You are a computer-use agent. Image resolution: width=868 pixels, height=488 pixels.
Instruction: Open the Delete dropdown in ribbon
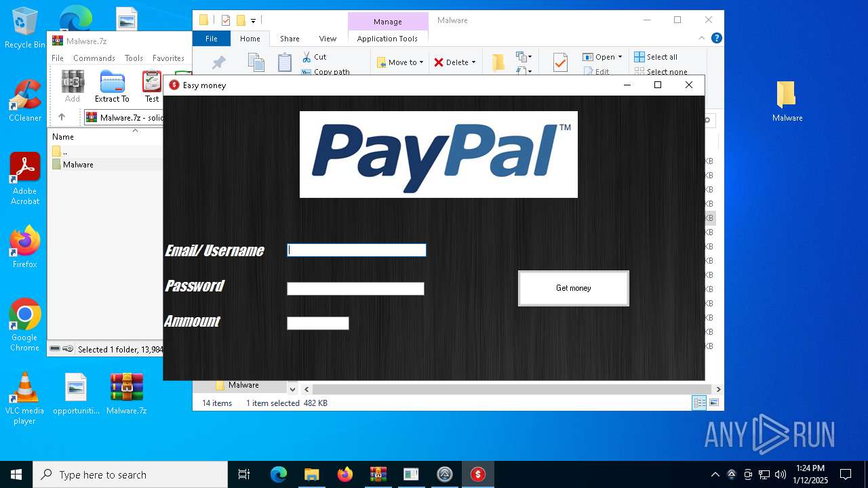(455, 62)
